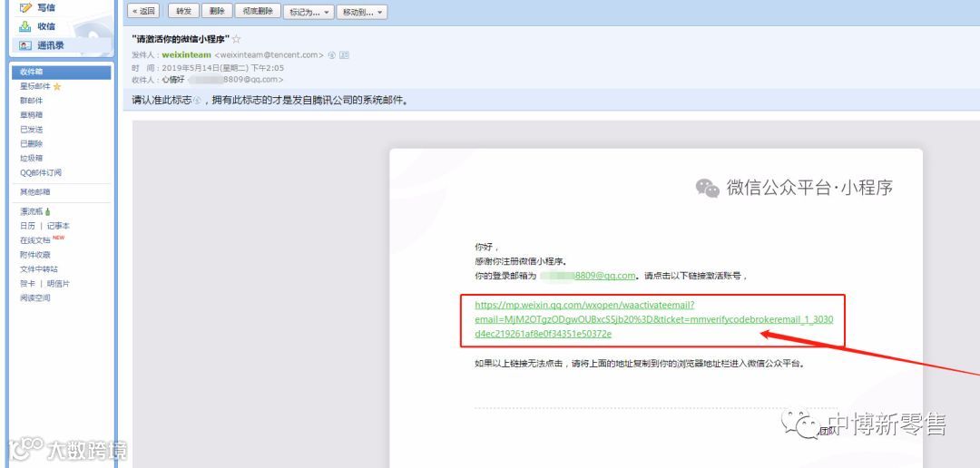Click the recipient name 心情好
The height and width of the screenshot is (468, 980).
(173, 80)
